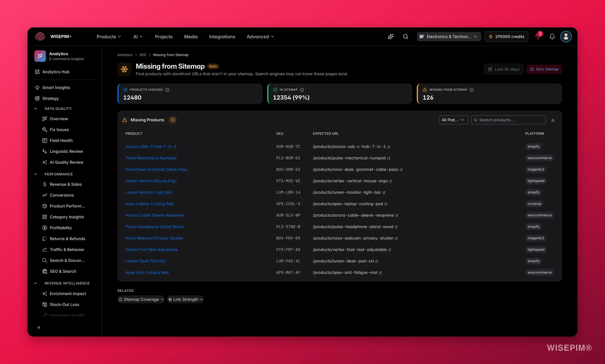
Task: Open the Advanced dropdown menu
Action: point(260,37)
